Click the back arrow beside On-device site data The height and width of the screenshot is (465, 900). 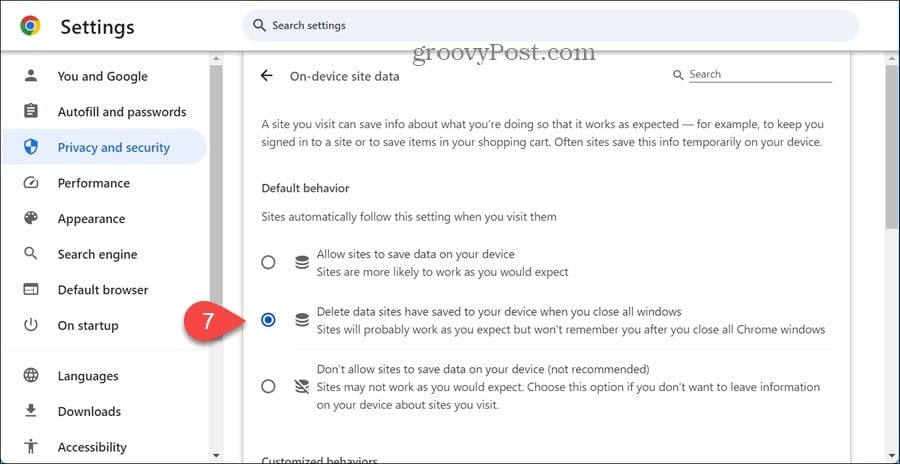[266, 75]
